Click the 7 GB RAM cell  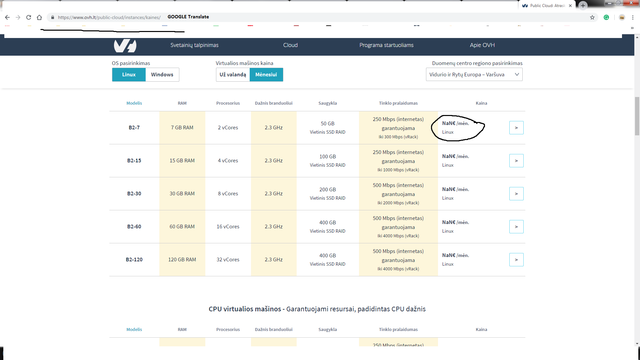[x=182, y=128]
